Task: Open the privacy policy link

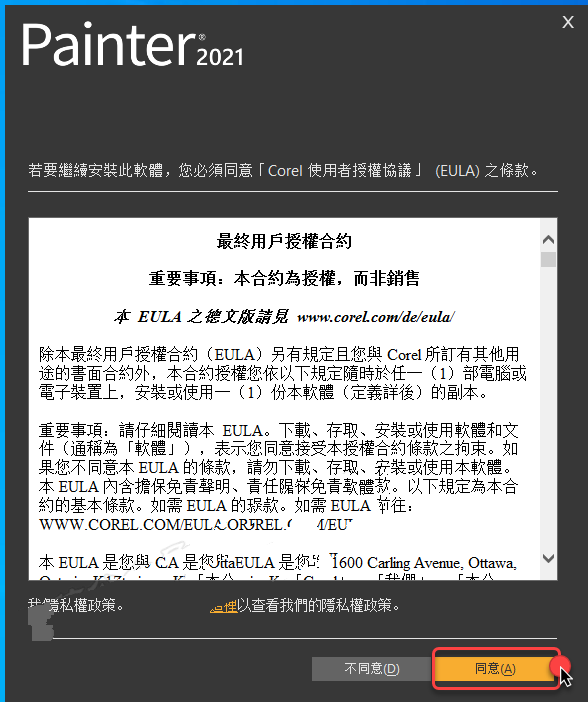Action: point(223,607)
